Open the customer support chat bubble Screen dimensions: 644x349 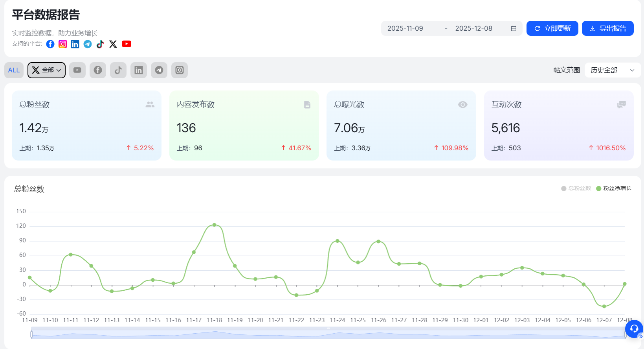[x=634, y=329]
